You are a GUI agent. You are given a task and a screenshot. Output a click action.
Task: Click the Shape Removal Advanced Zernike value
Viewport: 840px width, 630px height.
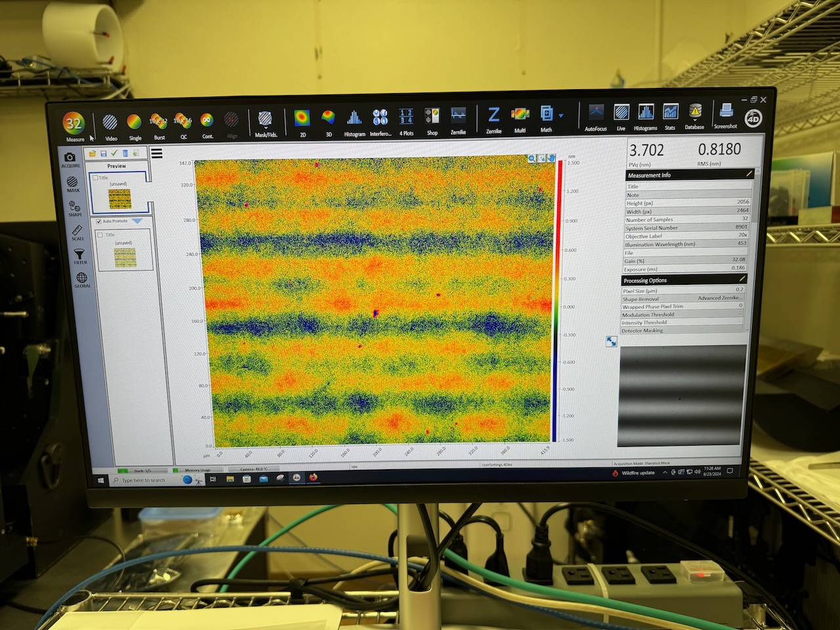[x=720, y=297]
